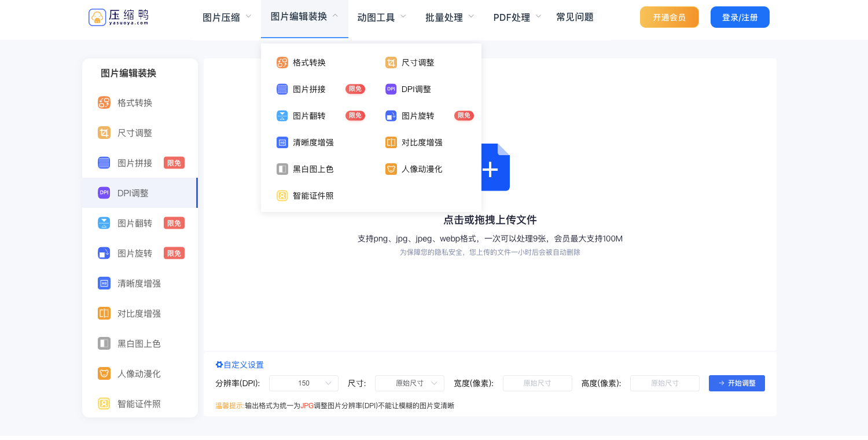This screenshot has height=440, width=868.
Task: Click 黑白图上色 label in sidebar
Action: tap(139, 343)
